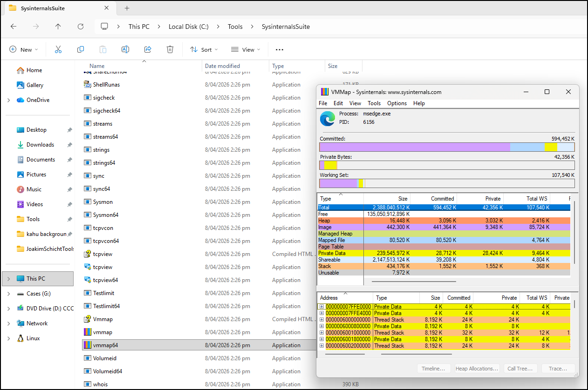The image size is (588, 390).
Task: Select the Mapped File row in VMMap
Action: (444, 240)
